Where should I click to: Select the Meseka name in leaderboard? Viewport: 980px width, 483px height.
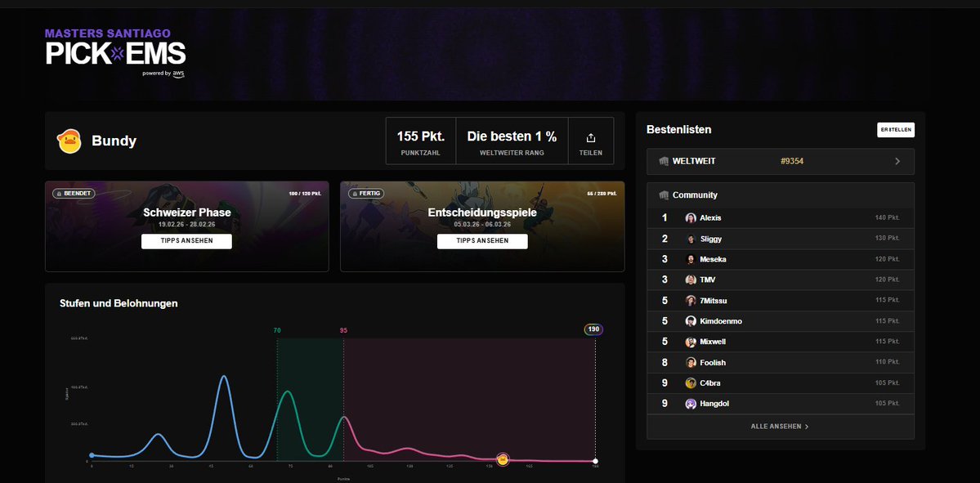(x=713, y=259)
